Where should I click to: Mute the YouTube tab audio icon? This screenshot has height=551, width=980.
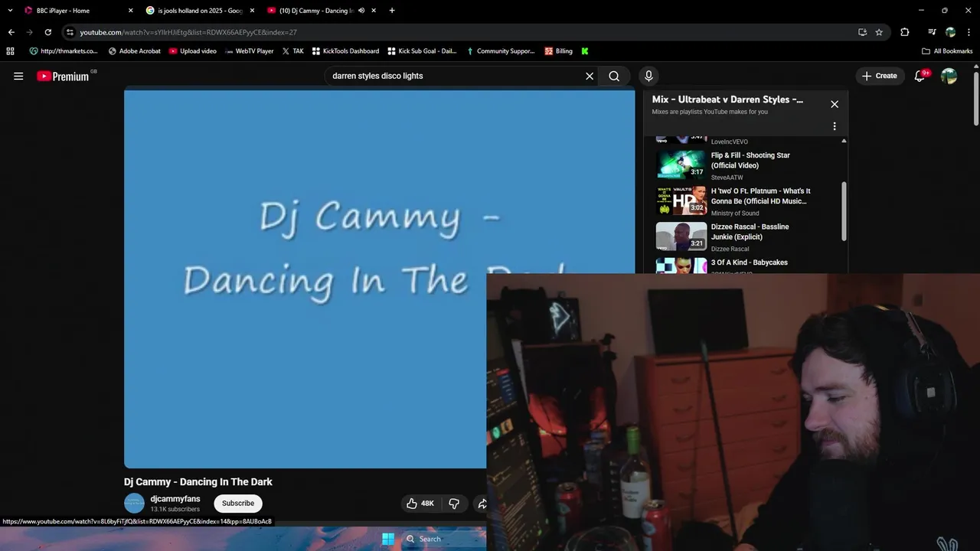[361, 11]
